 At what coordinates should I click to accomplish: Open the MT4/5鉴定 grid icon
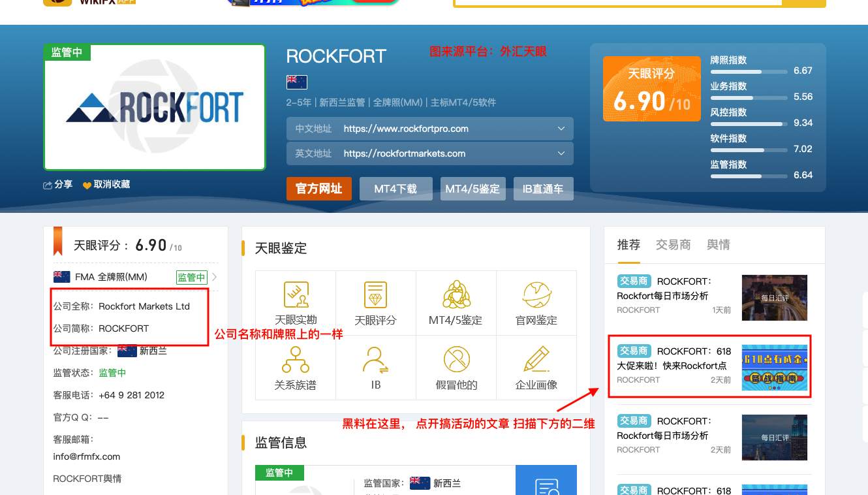click(456, 295)
